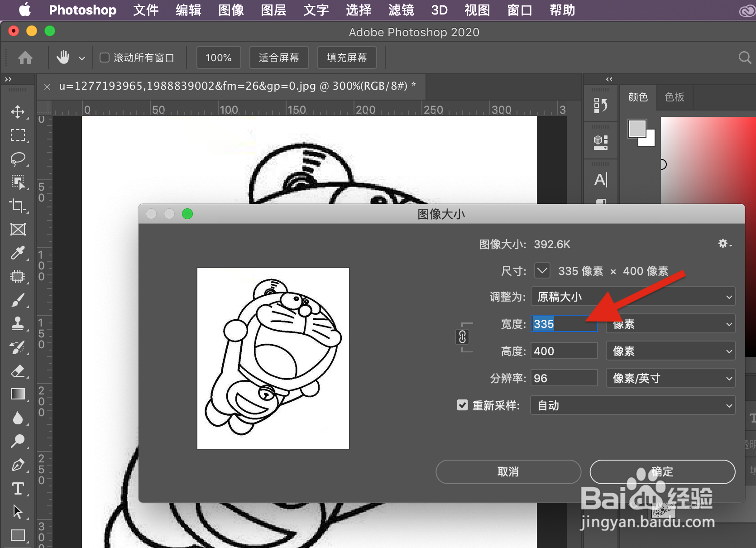Open the Apple menu

click(25, 10)
